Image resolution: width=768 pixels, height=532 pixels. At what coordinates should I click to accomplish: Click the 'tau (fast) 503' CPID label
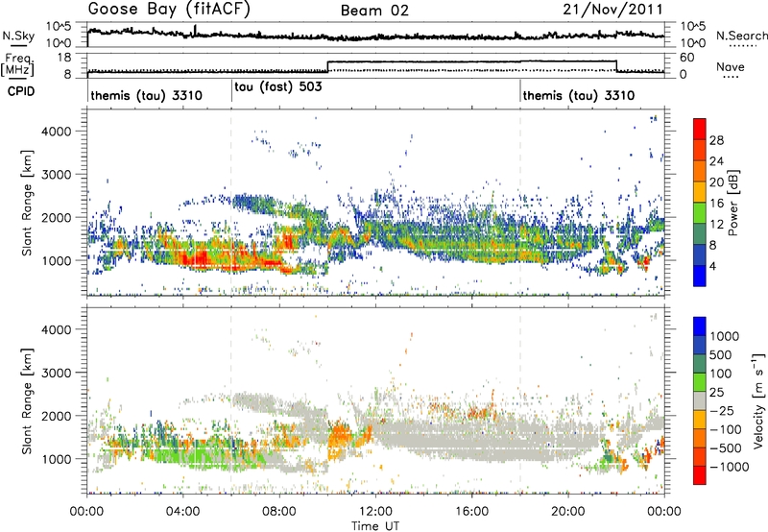[x=278, y=87]
